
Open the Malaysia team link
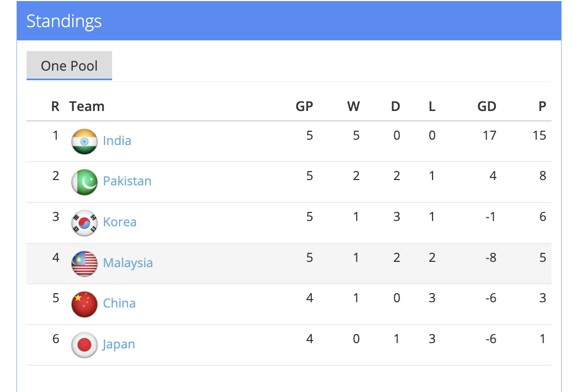128,263
